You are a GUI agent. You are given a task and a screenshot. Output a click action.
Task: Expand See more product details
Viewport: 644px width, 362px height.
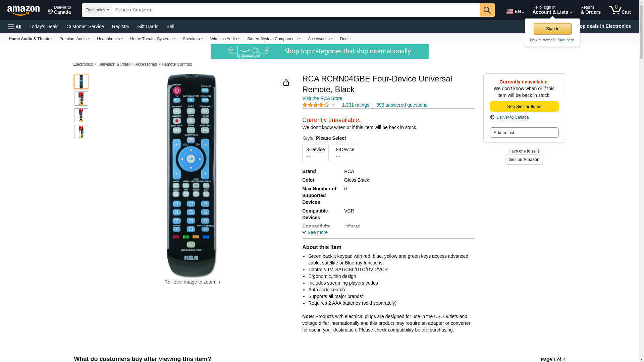pos(315,232)
